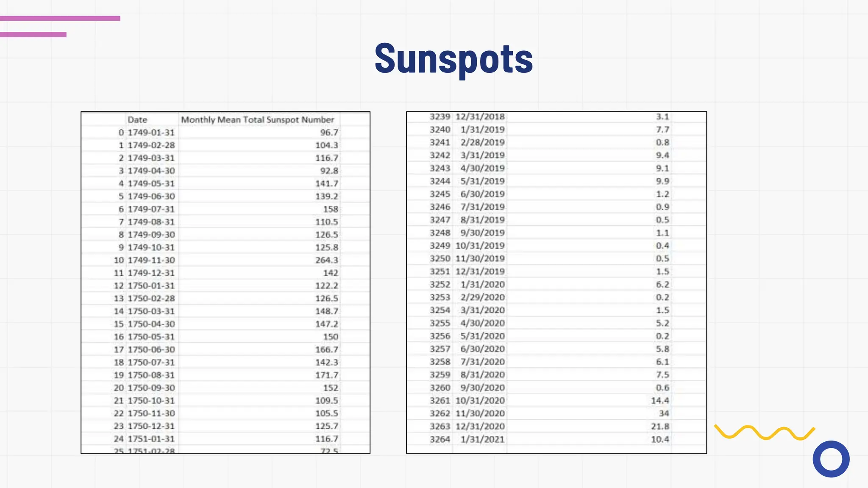Click the 1749-02-28 date cell
This screenshot has height=488, width=868.
point(151,145)
